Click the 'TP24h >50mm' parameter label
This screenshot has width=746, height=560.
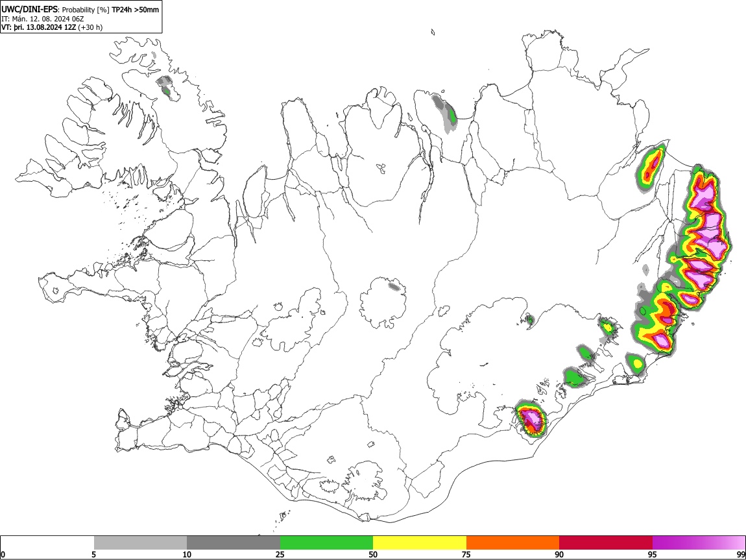coord(136,10)
